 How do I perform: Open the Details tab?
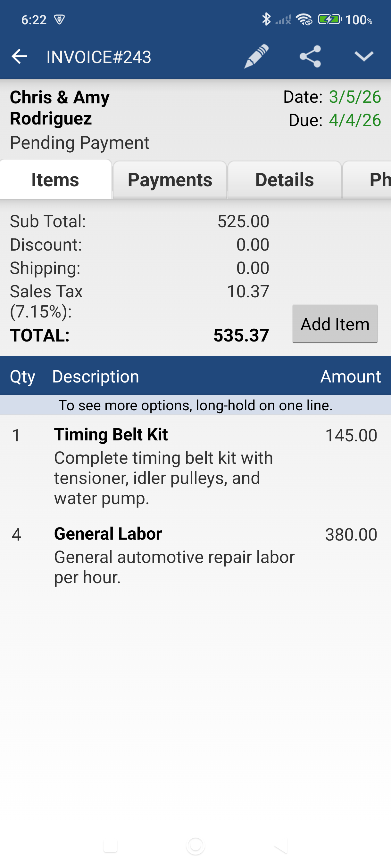(284, 180)
